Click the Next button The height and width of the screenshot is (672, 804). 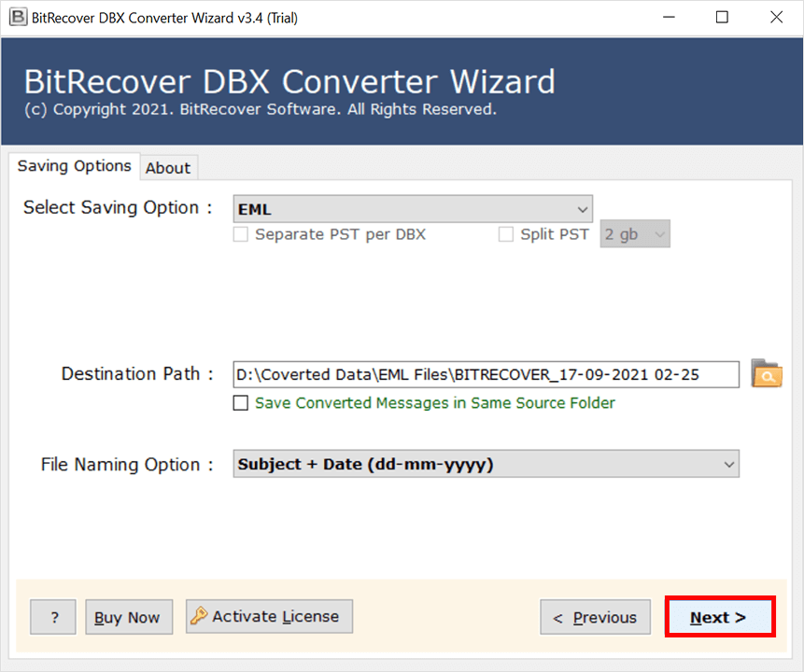click(x=720, y=617)
